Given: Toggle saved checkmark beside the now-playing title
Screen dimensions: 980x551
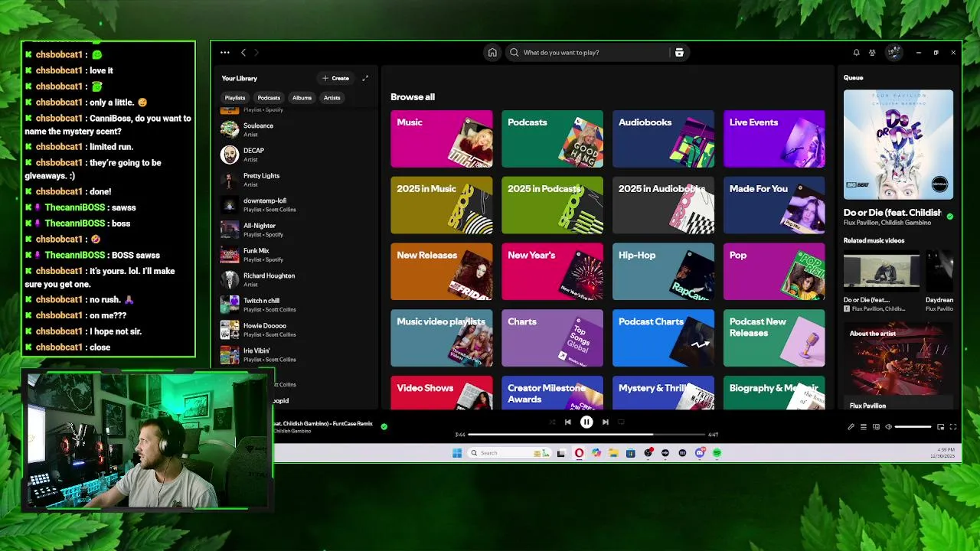Looking at the screenshot, I should [384, 426].
